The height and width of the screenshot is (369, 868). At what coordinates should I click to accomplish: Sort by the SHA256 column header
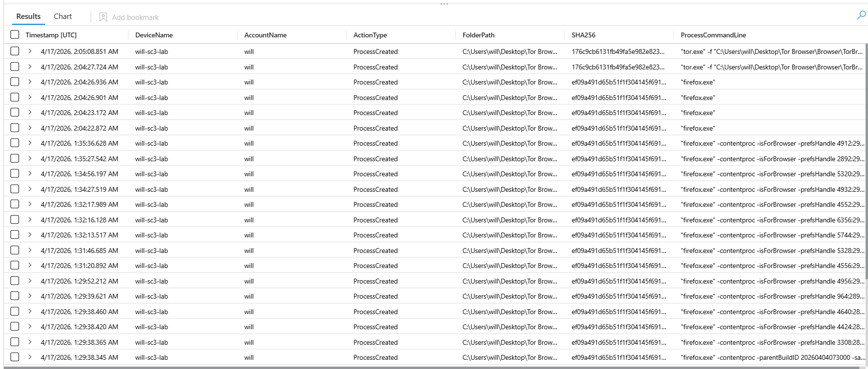click(x=583, y=35)
